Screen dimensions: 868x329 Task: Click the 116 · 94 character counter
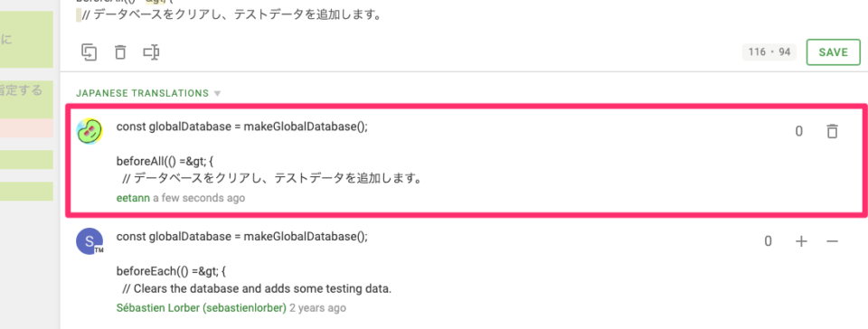[769, 52]
